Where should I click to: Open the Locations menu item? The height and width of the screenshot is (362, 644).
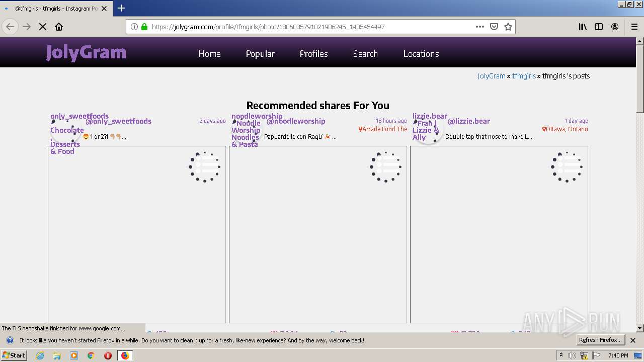(421, 54)
